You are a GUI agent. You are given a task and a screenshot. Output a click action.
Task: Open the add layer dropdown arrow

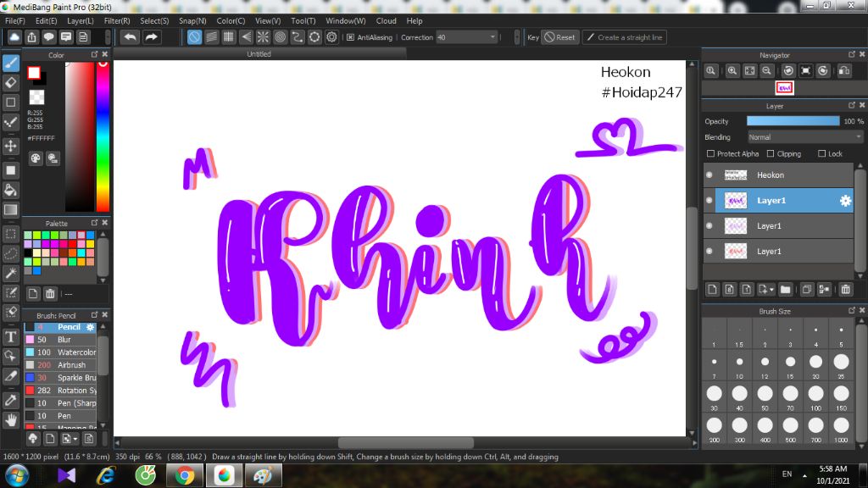771,290
